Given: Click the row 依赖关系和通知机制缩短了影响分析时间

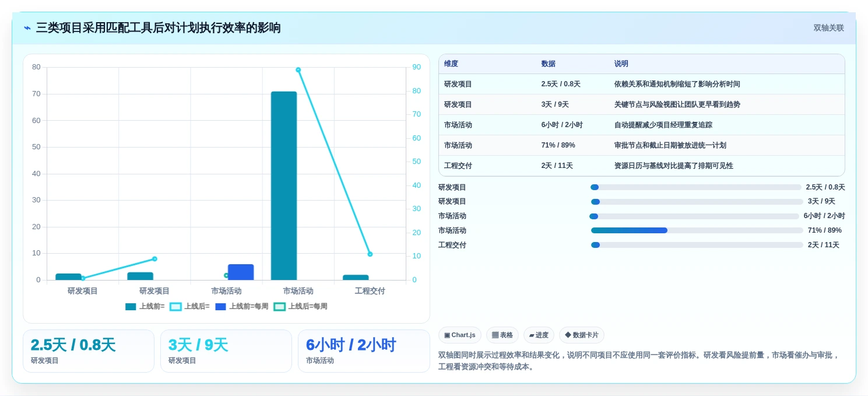Looking at the screenshot, I should (x=641, y=84).
